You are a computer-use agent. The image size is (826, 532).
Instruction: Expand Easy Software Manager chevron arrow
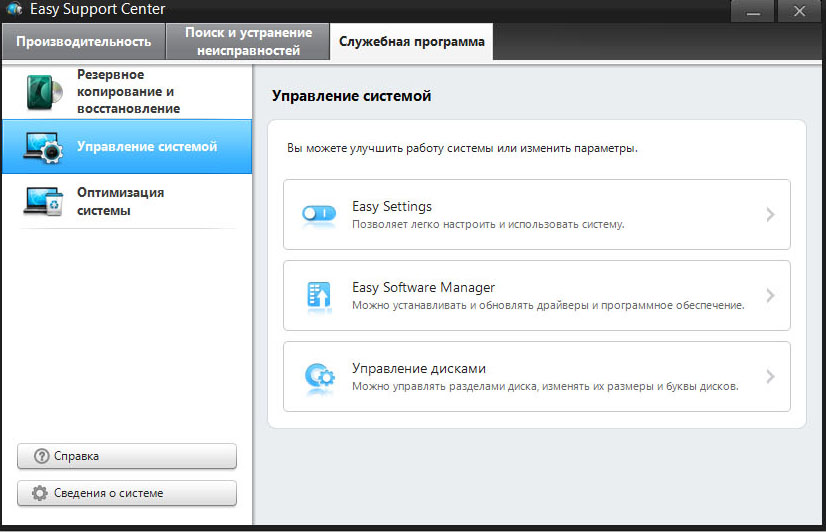pos(770,295)
